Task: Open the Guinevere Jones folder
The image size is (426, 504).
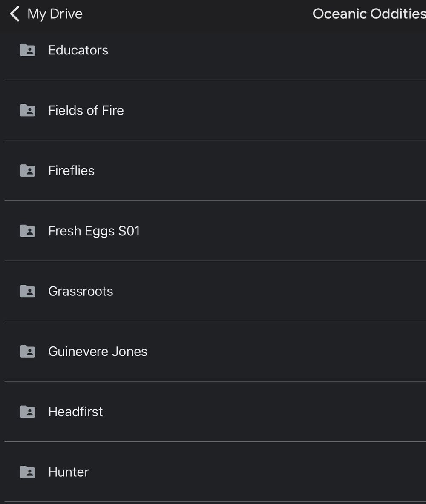Action: tap(215, 351)
